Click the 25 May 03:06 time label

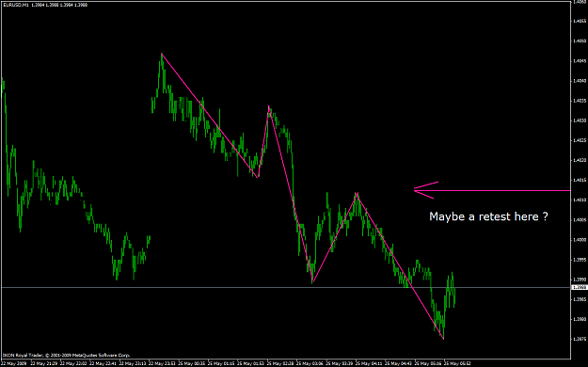point(310,363)
